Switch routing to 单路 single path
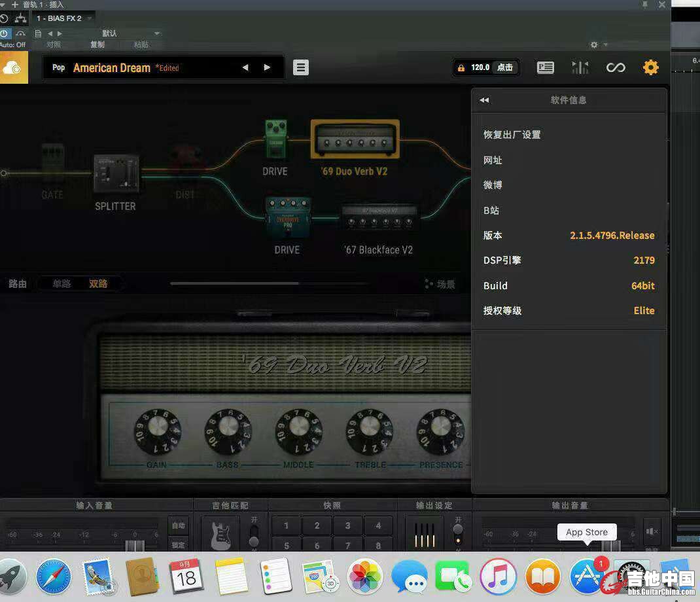The height and width of the screenshot is (602, 700). point(62,284)
